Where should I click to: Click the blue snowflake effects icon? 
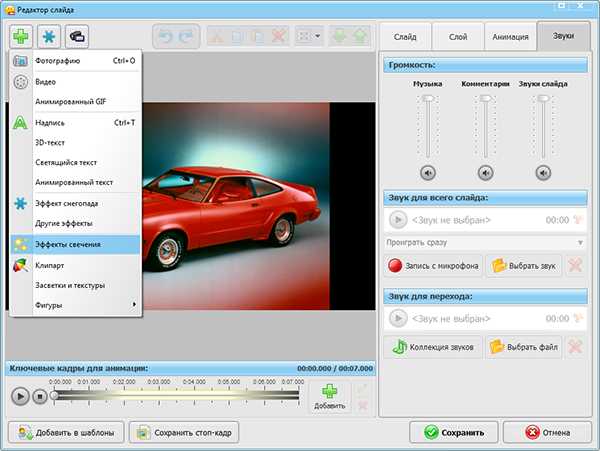click(x=49, y=36)
